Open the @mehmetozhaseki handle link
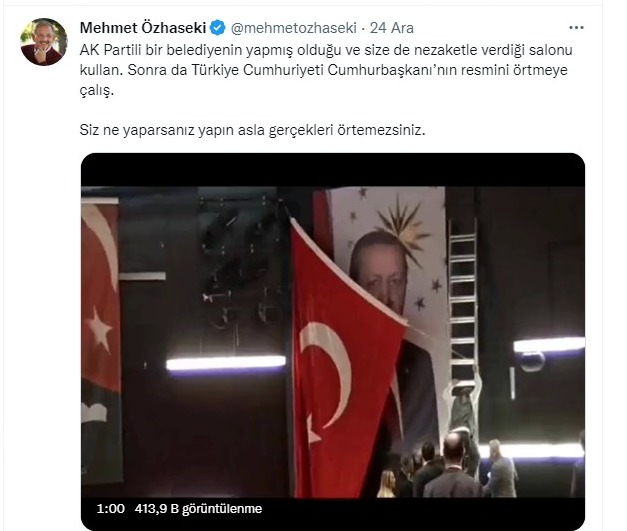The height and width of the screenshot is (531, 627). point(294,28)
